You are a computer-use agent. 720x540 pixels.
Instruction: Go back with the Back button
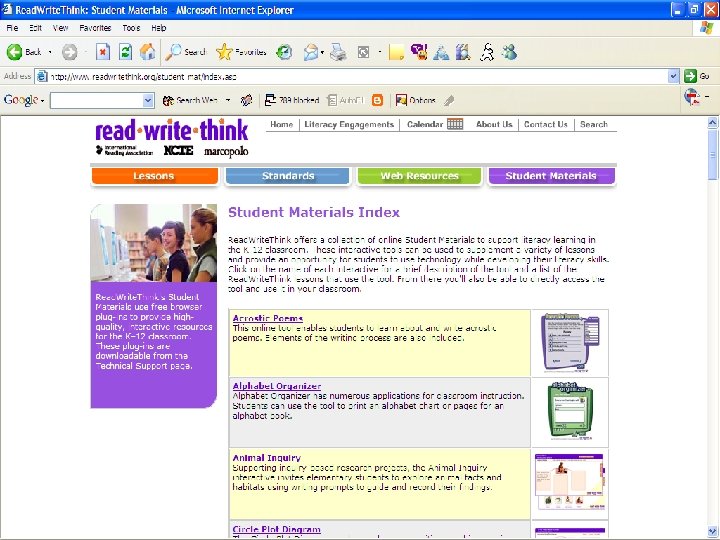pyautogui.click(x=24, y=52)
